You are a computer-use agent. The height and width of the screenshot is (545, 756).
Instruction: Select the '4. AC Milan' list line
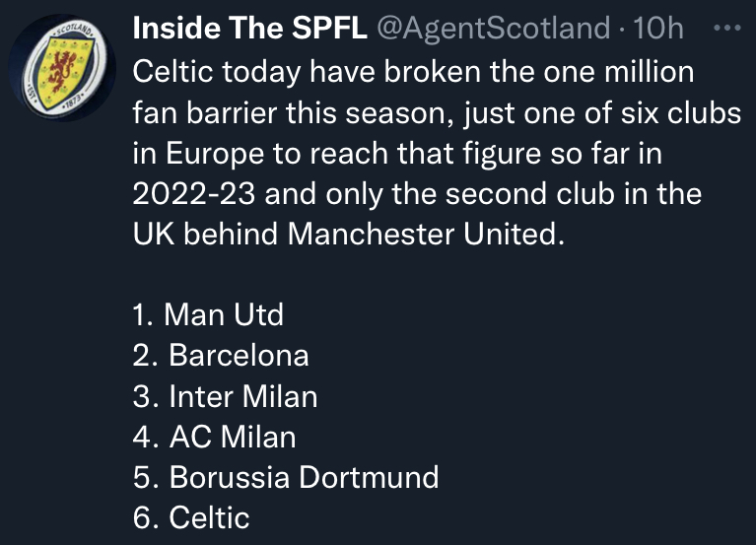tap(213, 437)
